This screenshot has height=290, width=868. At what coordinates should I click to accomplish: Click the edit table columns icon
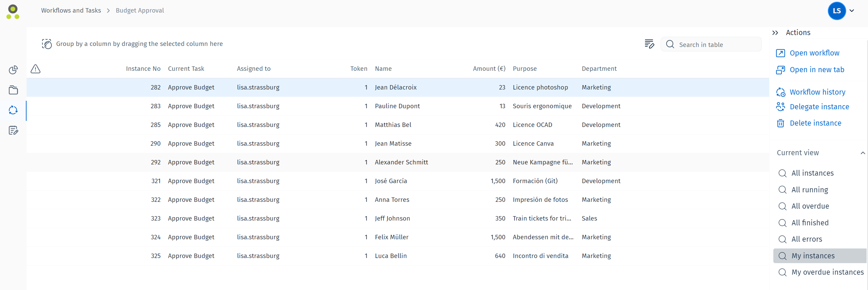coord(649,44)
